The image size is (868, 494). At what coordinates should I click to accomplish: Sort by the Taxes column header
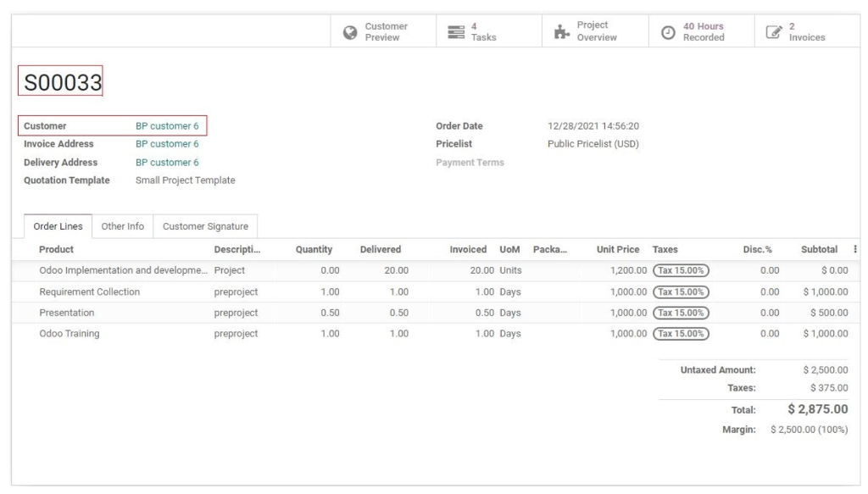[x=665, y=249]
